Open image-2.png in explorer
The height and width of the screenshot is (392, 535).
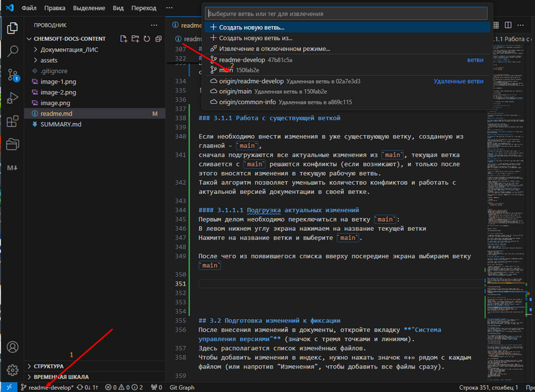(95, 92)
